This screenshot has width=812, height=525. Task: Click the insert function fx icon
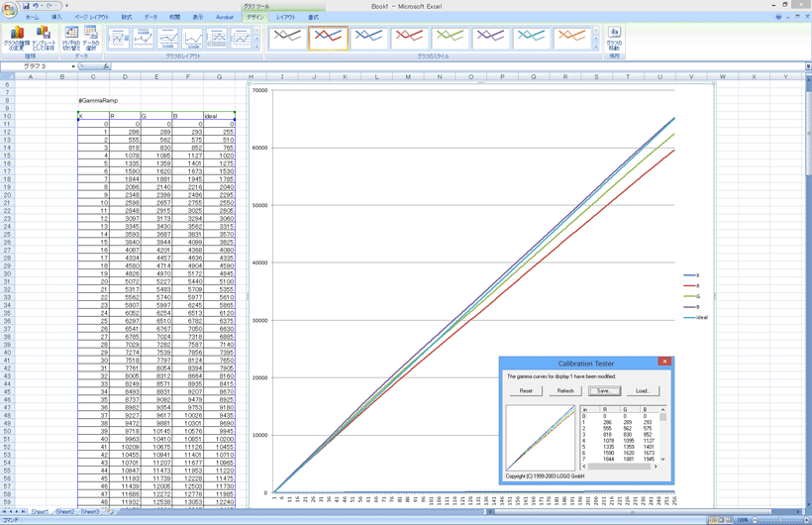click(x=106, y=66)
